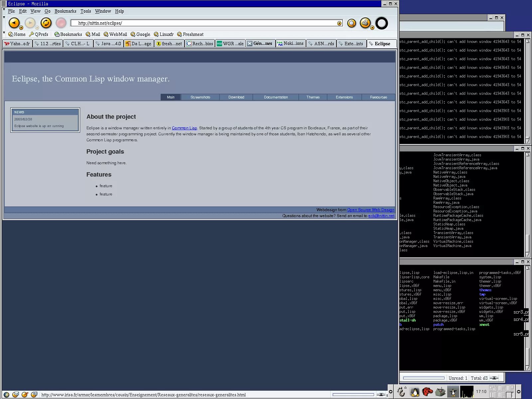Open the Window menu
This screenshot has width=532, height=399.
click(103, 11)
